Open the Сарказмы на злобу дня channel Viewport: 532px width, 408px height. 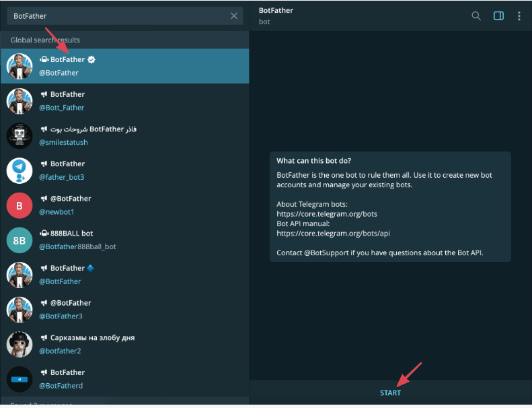pyautogui.click(x=124, y=344)
